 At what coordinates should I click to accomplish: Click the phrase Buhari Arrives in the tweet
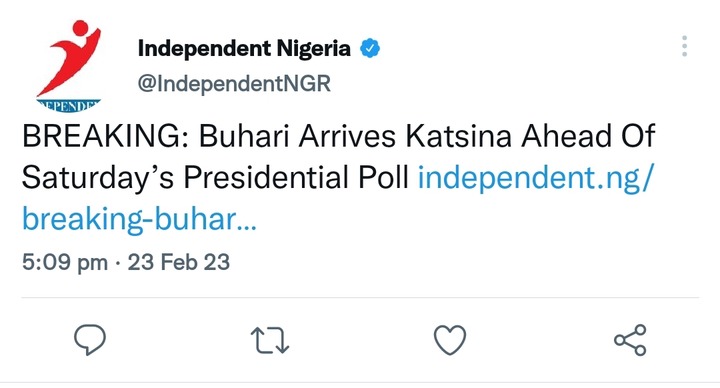point(297,136)
